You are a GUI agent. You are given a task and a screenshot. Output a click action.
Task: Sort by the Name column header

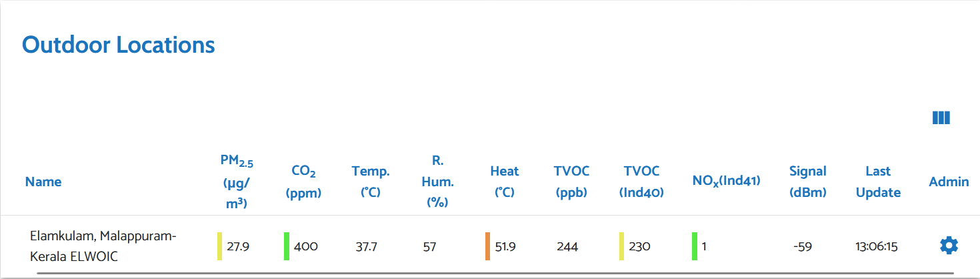point(43,182)
